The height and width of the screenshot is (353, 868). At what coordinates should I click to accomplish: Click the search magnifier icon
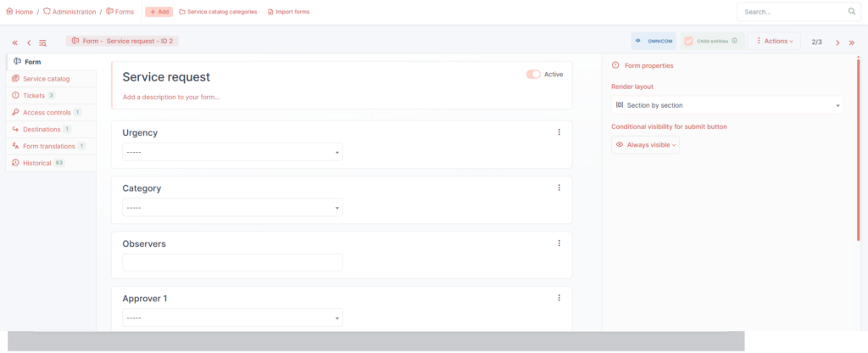point(851,12)
